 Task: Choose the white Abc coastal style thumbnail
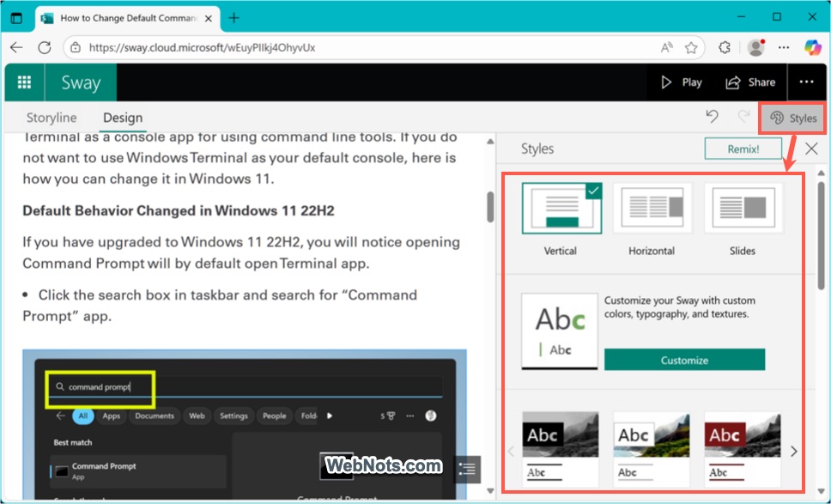coord(652,449)
